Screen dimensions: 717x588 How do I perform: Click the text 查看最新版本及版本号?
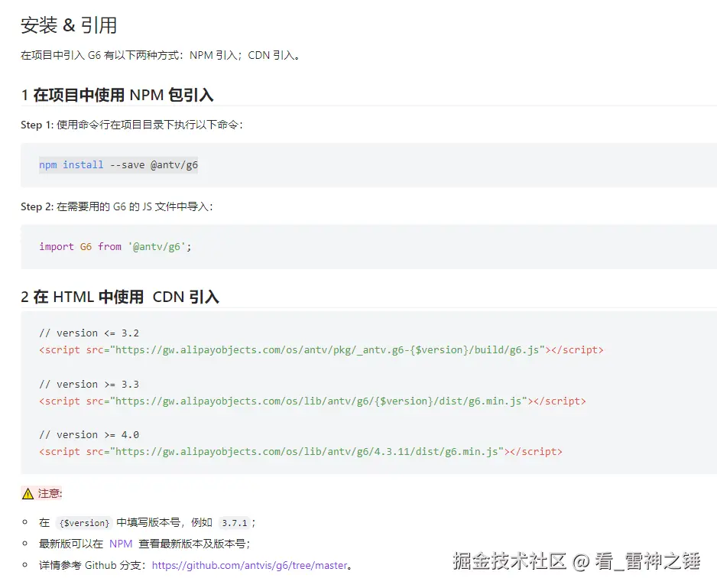coord(194,544)
